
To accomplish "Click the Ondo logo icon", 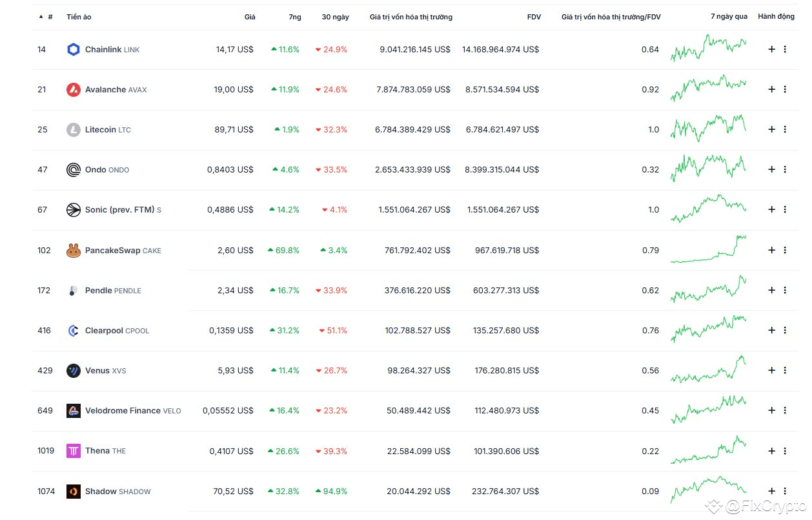I will pos(73,169).
